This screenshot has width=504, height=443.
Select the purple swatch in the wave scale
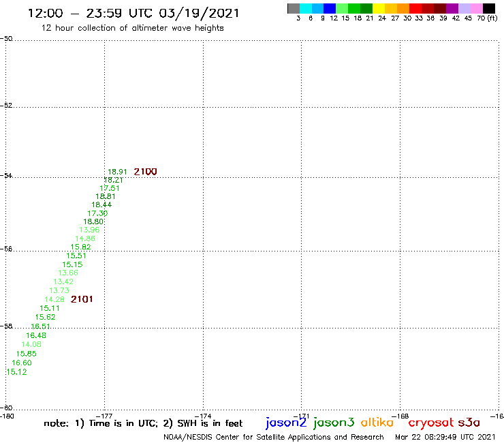point(452,8)
